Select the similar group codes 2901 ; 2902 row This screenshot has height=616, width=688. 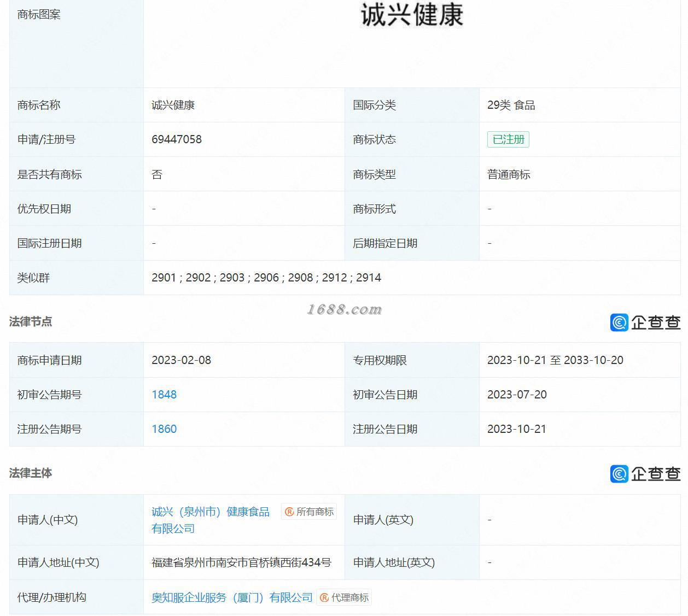266,278
